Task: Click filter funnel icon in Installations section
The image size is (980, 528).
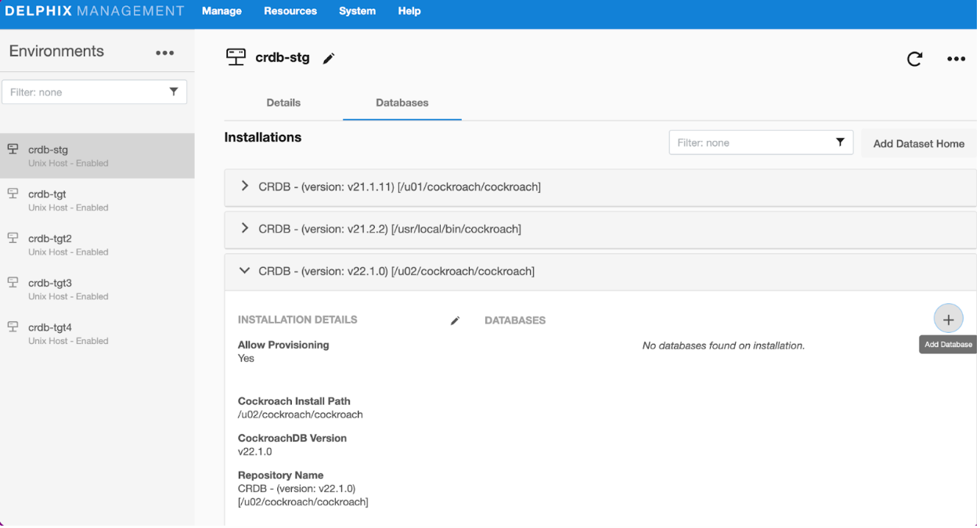Action: [x=840, y=143]
